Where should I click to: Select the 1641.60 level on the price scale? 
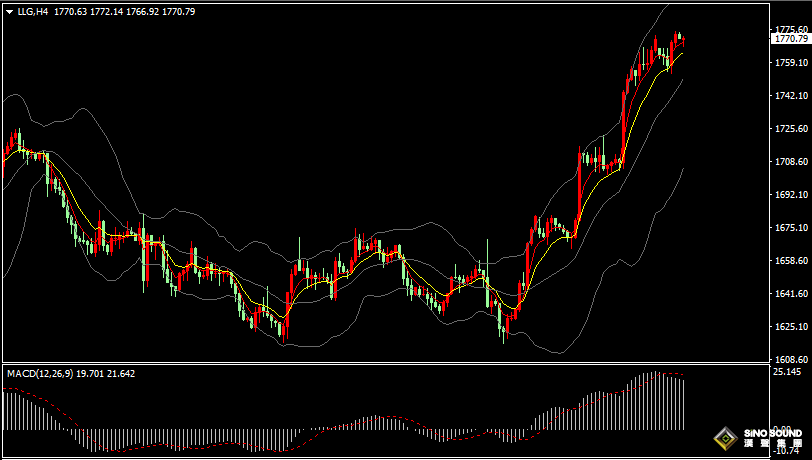coord(790,294)
